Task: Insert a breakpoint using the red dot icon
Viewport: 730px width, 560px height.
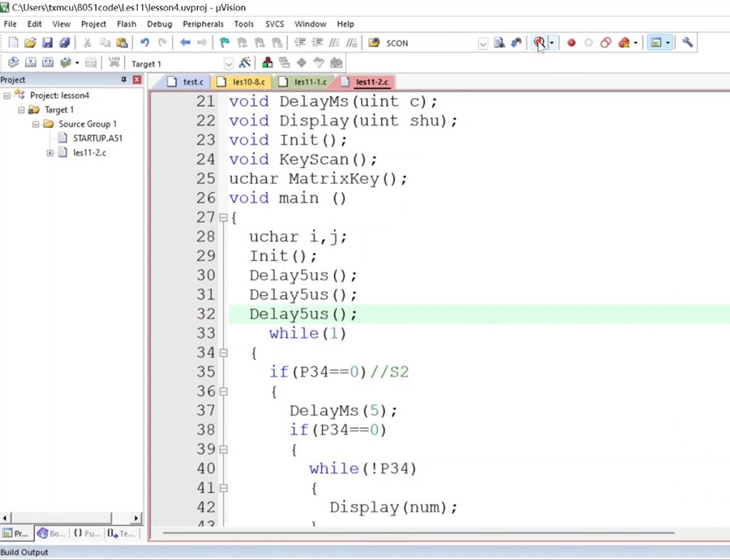Action: coord(571,43)
